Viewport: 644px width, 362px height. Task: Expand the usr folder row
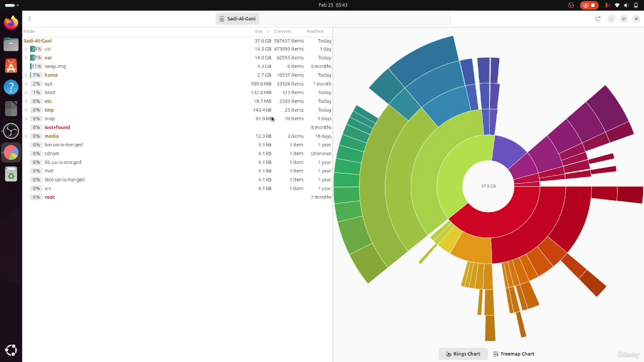point(26,49)
